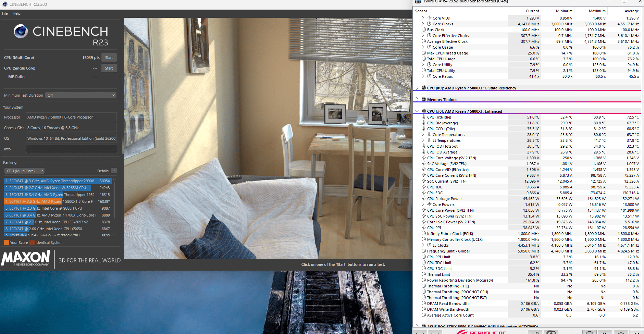Expand the C-State Residency section
This screenshot has width=644, height=334.
(x=417, y=88)
